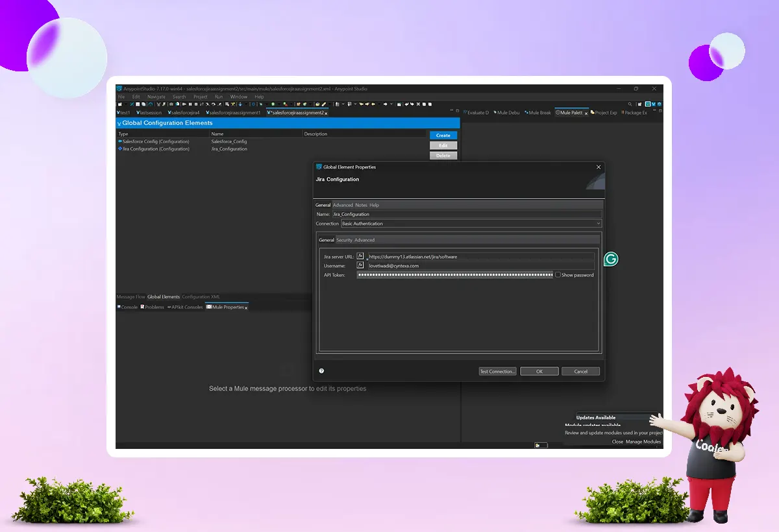Select the Security tab in the dialog
This screenshot has height=532, width=779.
click(344, 240)
